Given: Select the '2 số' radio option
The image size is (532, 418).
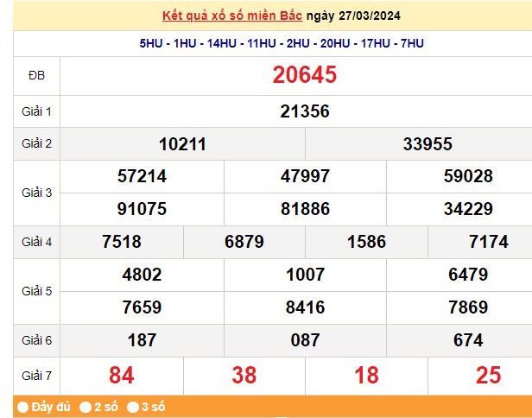Looking at the screenshot, I should (x=85, y=407).
